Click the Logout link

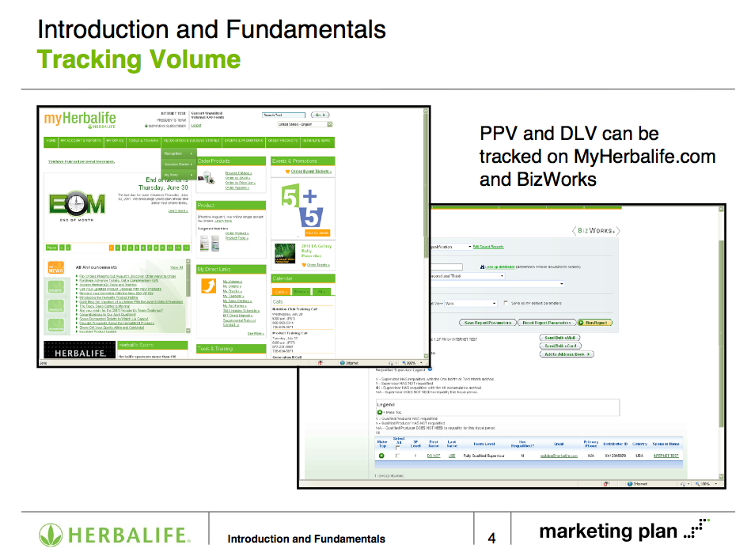tap(196, 126)
